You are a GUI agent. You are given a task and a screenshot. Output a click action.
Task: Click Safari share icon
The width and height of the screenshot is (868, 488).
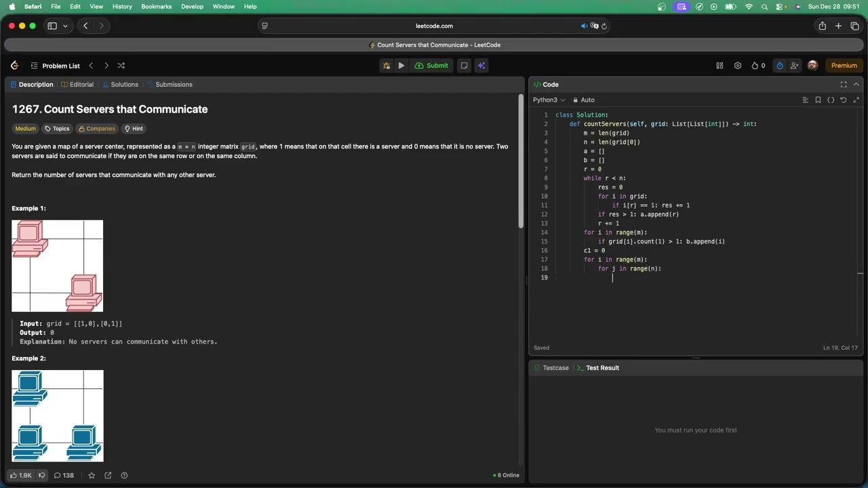point(823,26)
